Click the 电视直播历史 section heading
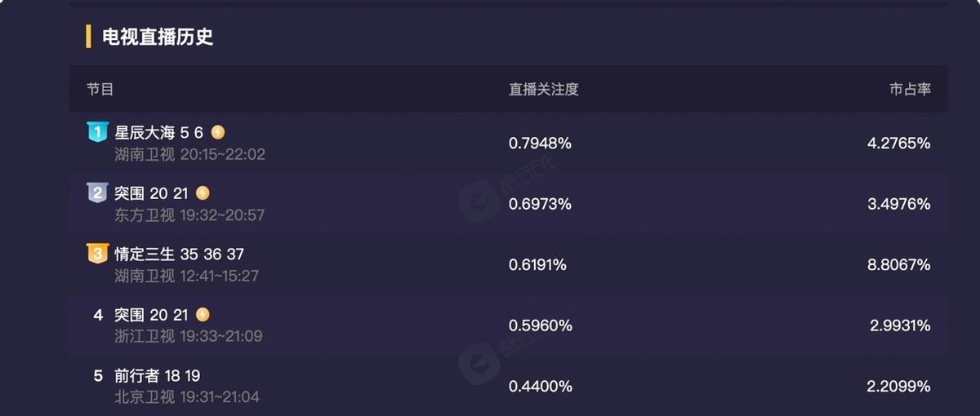The width and height of the screenshot is (980, 416). 158,37
